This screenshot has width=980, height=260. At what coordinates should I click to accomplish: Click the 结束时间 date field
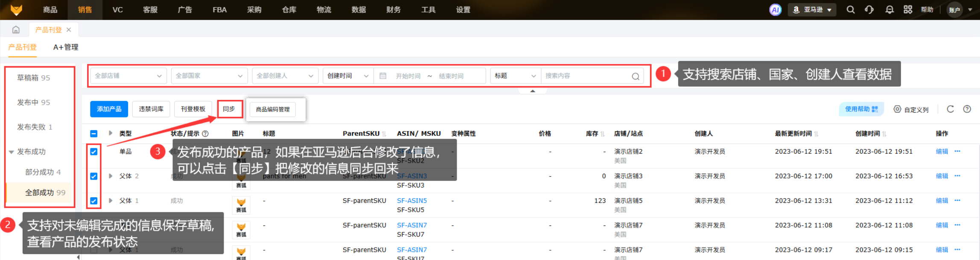click(451, 76)
